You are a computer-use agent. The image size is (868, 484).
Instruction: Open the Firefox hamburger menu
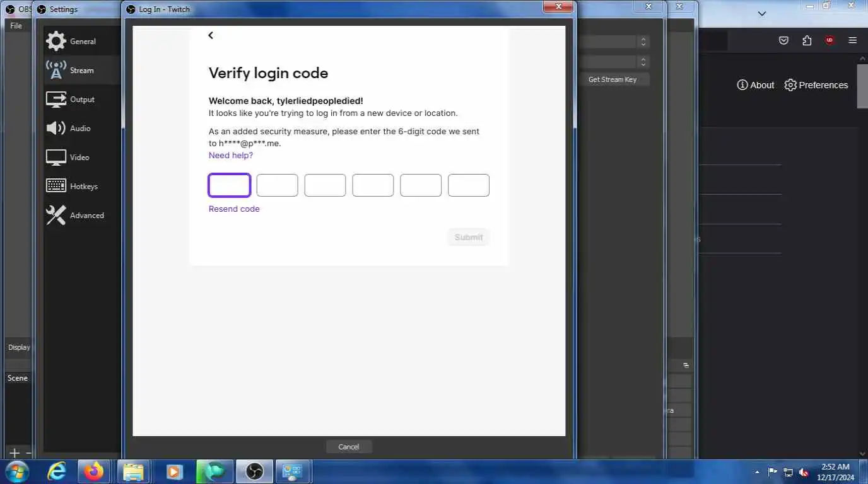coord(853,40)
